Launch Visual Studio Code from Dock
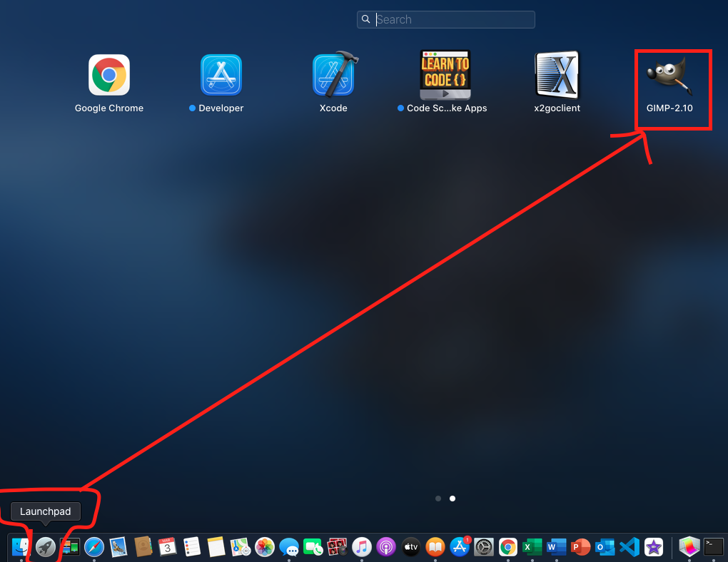The width and height of the screenshot is (728, 562). [x=630, y=547]
